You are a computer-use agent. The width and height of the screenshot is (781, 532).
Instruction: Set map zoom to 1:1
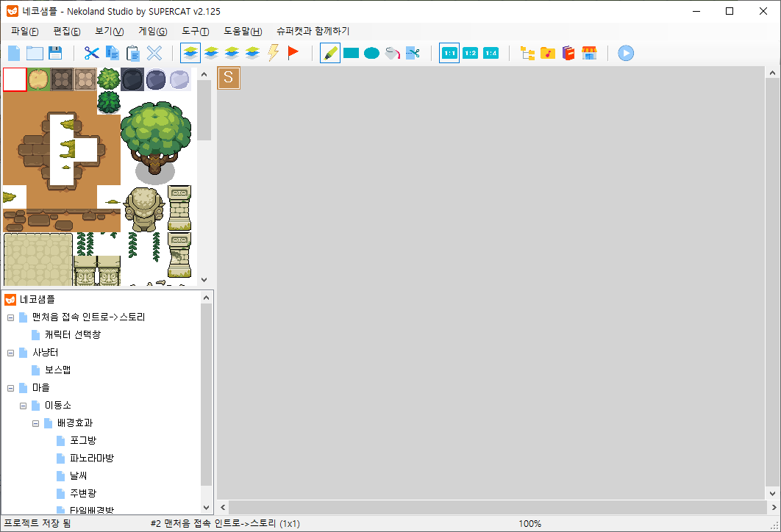(449, 53)
